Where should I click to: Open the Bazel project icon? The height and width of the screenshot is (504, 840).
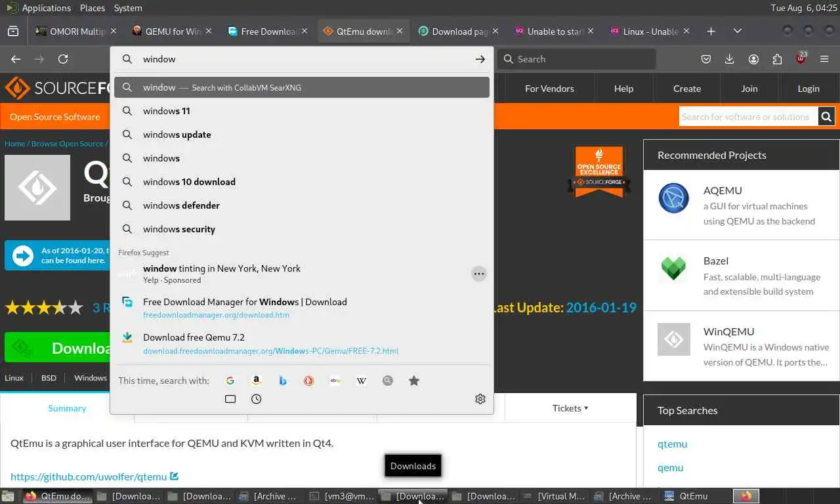click(x=674, y=268)
